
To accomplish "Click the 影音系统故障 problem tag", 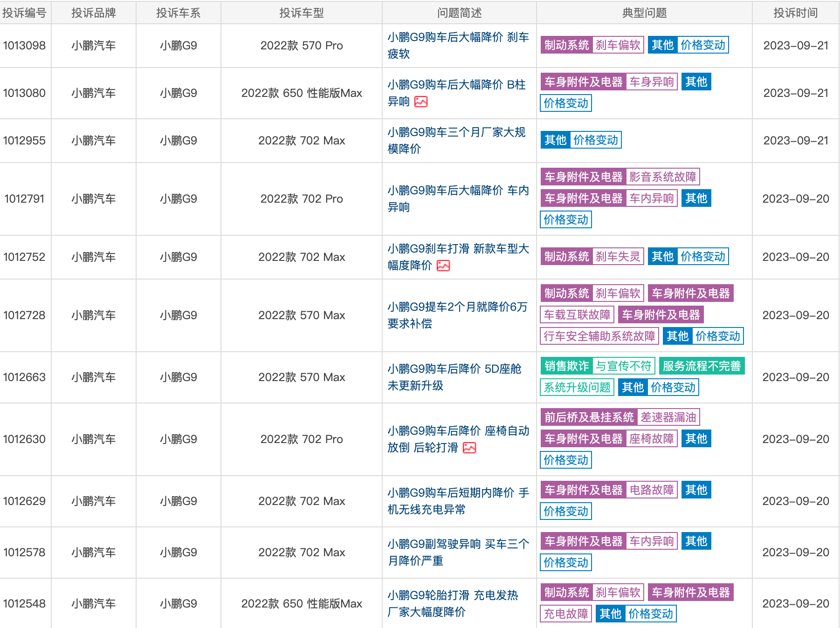I will (x=662, y=177).
